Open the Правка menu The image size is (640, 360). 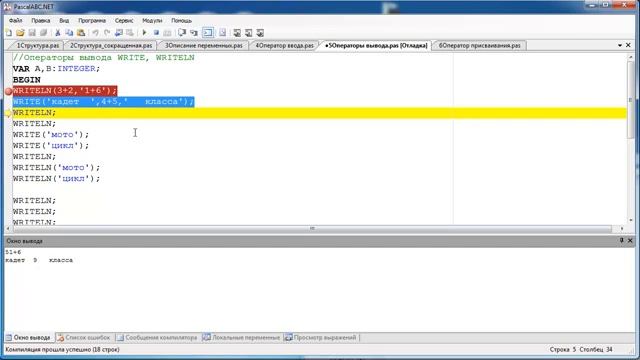click(x=41, y=20)
